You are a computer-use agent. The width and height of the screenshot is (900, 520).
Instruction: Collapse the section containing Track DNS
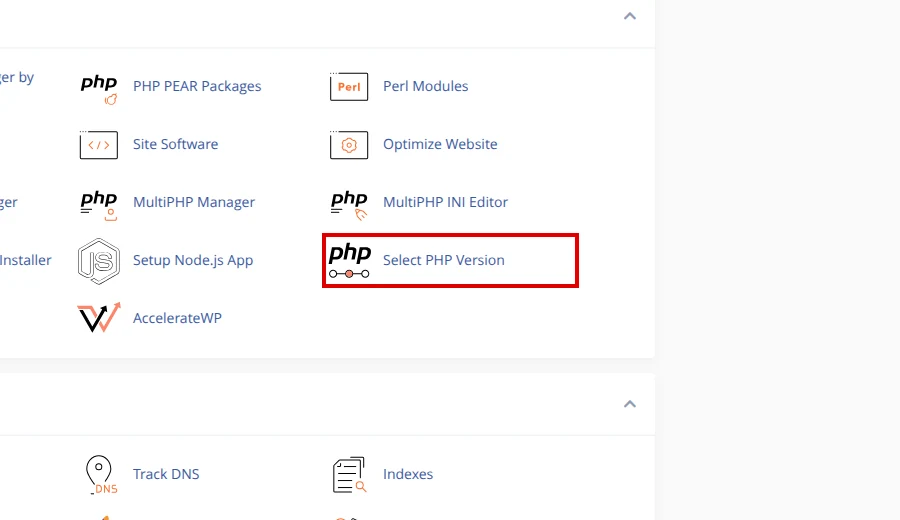click(x=630, y=404)
